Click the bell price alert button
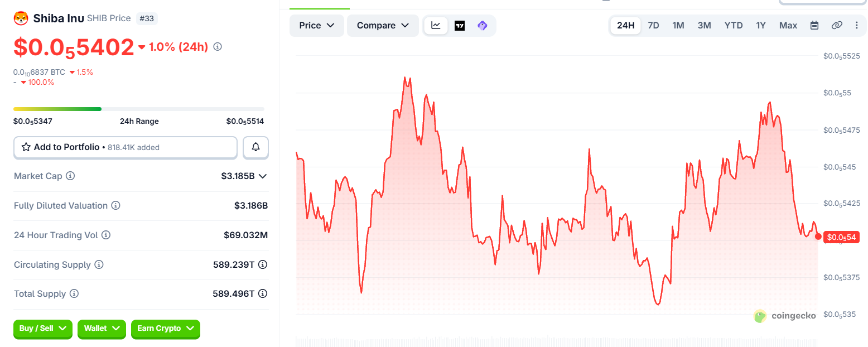The image size is (868, 347). [x=255, y=147]
